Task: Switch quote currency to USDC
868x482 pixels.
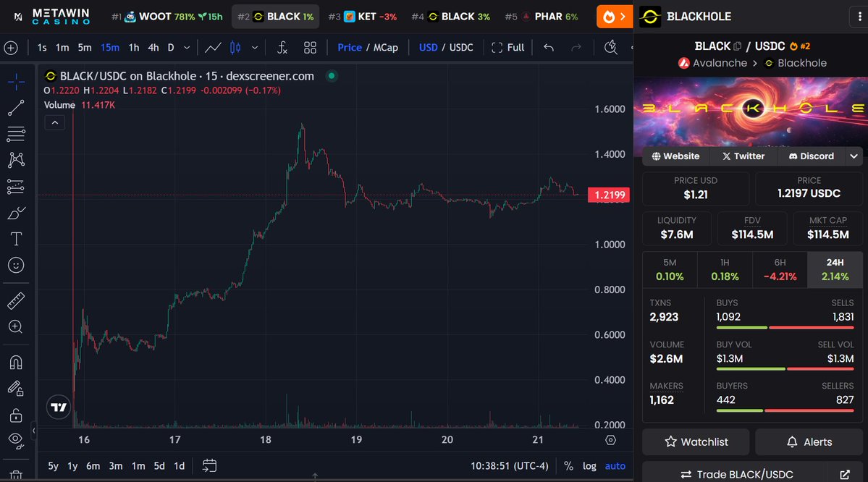Action: pos(461,48)
